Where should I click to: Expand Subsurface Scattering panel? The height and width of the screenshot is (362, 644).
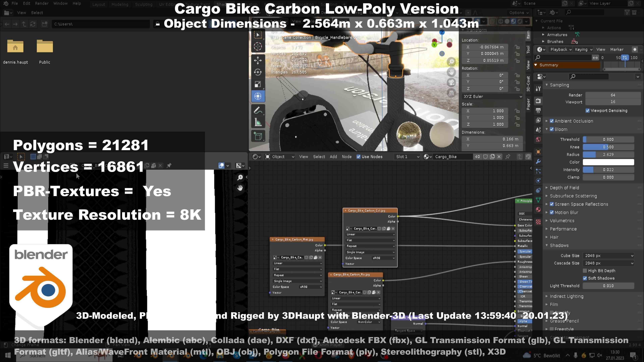573,196
